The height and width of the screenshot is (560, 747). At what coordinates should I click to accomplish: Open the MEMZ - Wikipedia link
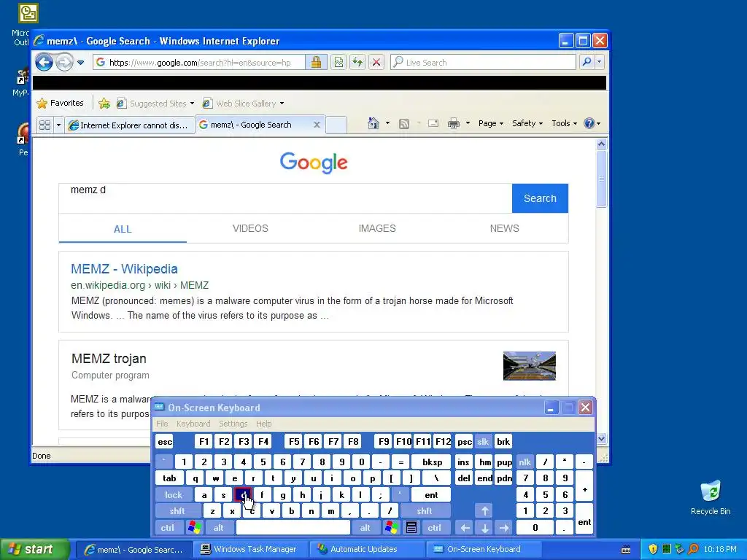click(124, 269)
